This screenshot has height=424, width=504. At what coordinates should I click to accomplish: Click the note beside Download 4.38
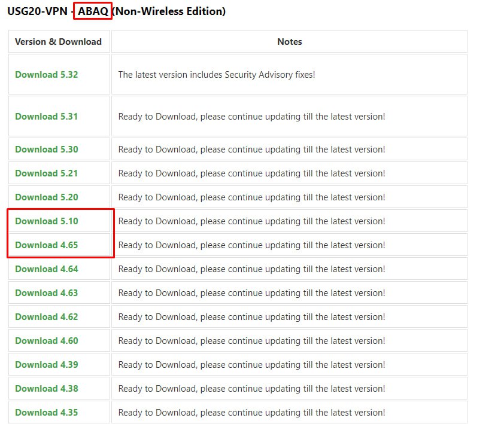click(251, 388)
